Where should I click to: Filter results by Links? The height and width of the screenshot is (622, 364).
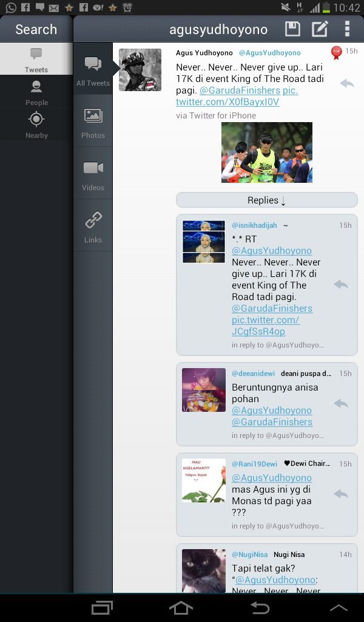(x=93, y=226)
